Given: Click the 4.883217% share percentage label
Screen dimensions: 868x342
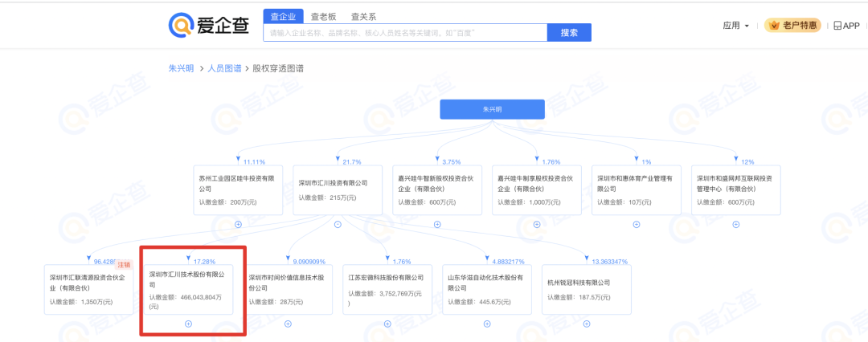Looking at the screenshot, I should [x=509, y=261].
